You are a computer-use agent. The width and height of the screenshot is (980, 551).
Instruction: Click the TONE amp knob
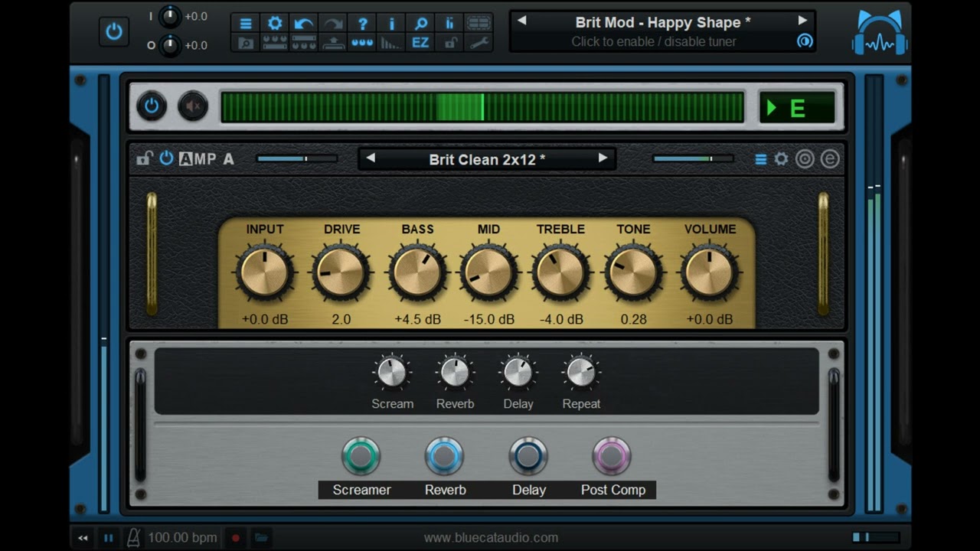click(633, 272)
